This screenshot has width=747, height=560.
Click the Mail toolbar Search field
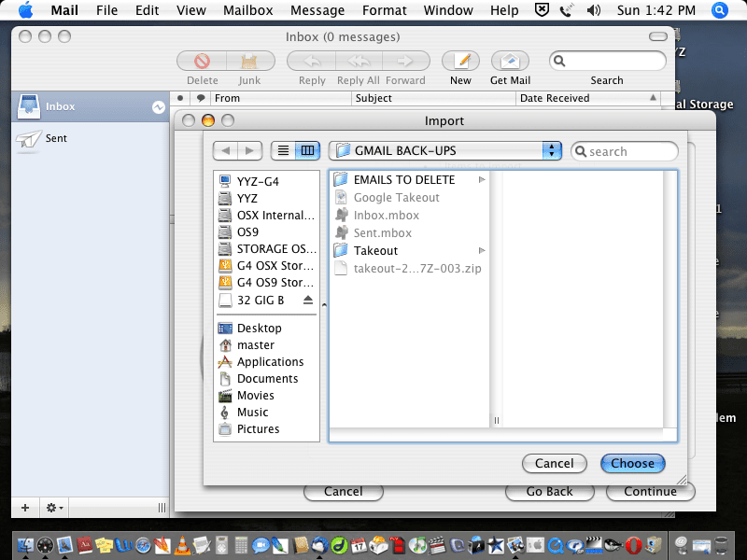pos(608,61)
